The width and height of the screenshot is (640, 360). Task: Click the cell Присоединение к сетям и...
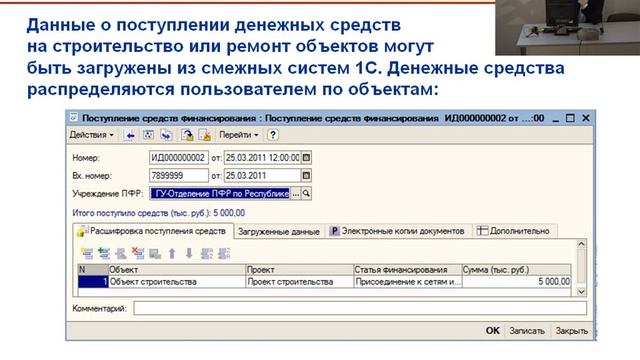(x=407, y=282)
